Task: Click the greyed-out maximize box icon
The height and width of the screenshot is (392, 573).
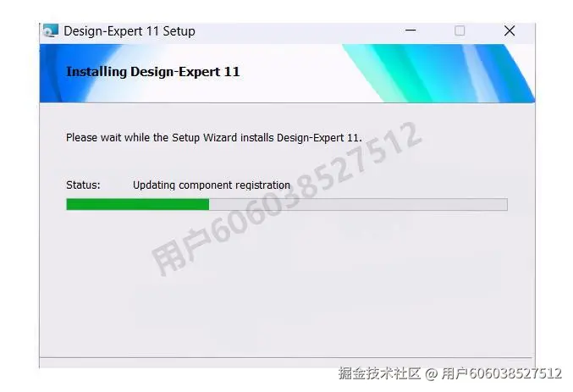Action: pyautogui.click(x=460, y=30)
